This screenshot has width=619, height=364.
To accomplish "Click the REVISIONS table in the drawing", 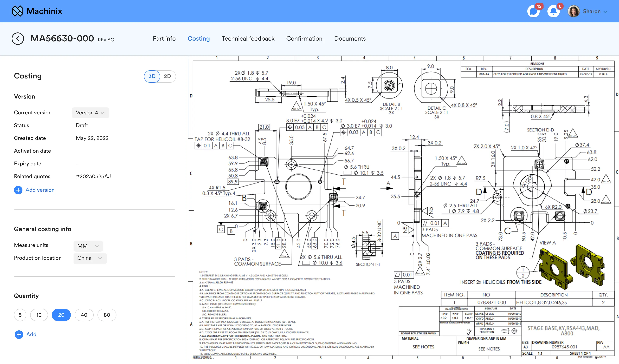I will [x=537, y=69].
